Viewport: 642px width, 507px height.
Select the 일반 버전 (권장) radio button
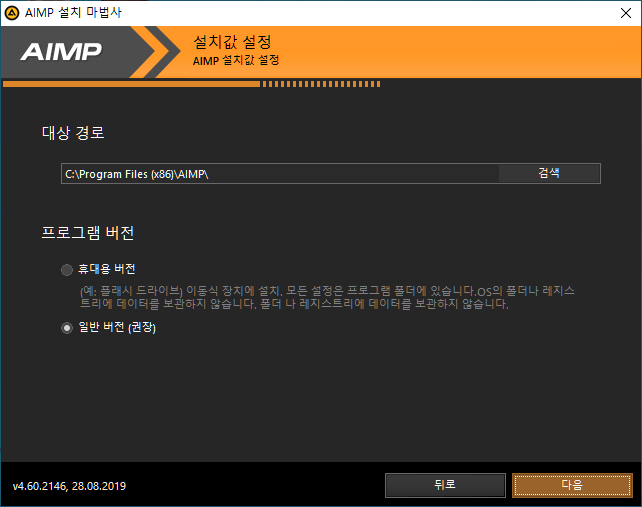coord(67,328)
